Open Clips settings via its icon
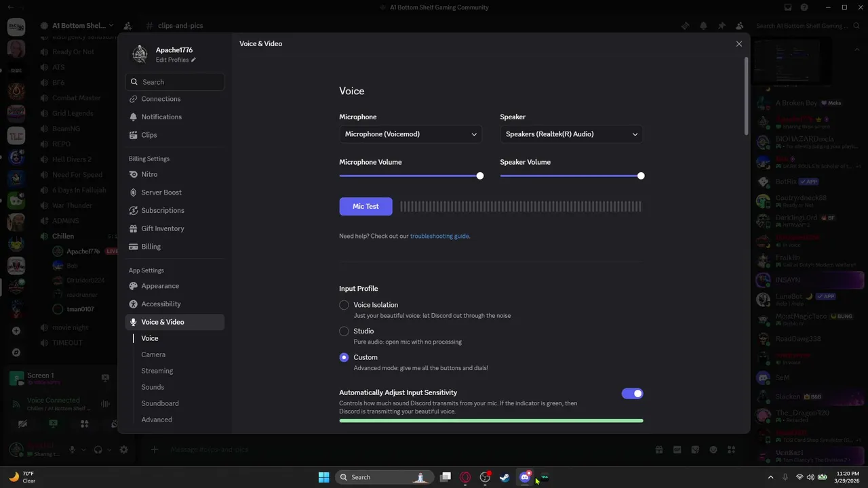 (134, 135)
